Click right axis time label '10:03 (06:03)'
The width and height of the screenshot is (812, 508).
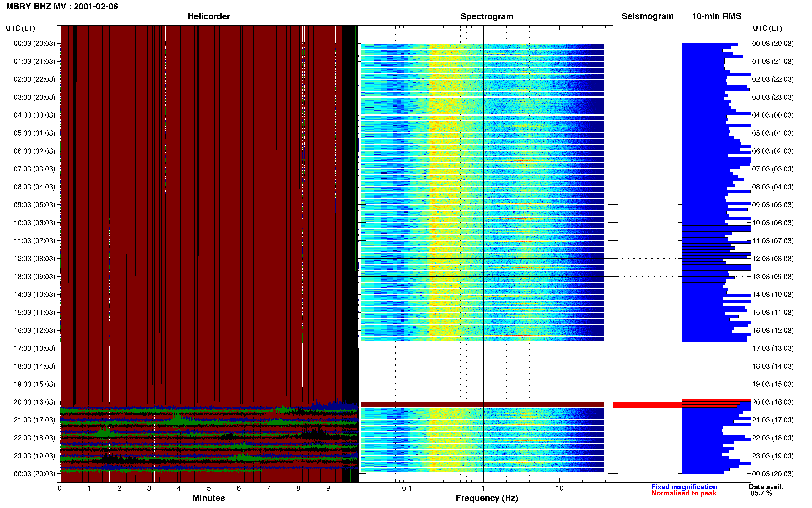pyautogui.click(x=773, y=223)
